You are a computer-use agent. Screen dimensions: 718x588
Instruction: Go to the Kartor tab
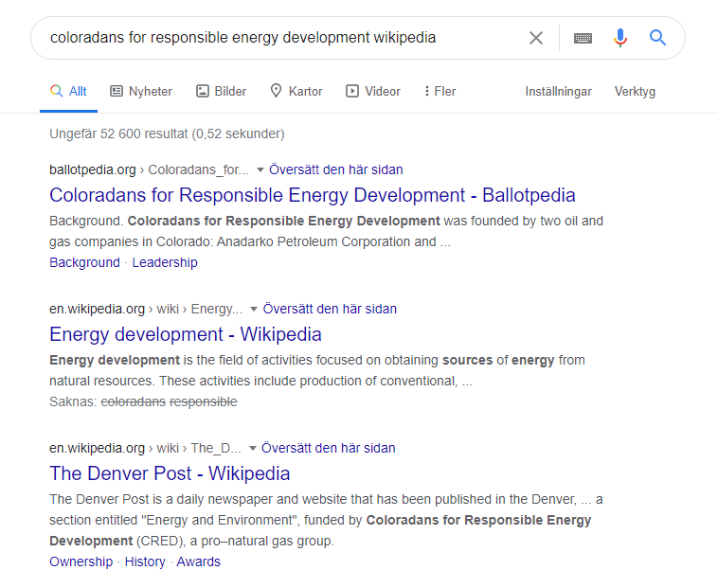click(296, 92)
